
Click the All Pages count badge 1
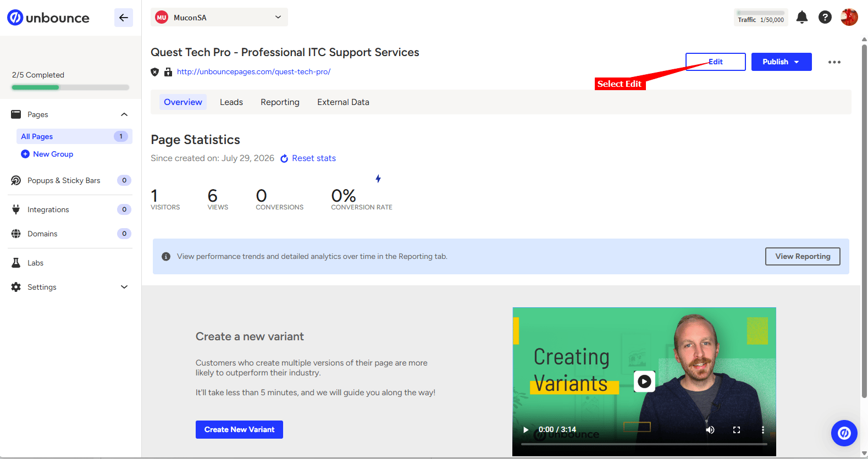pos(121,136)
